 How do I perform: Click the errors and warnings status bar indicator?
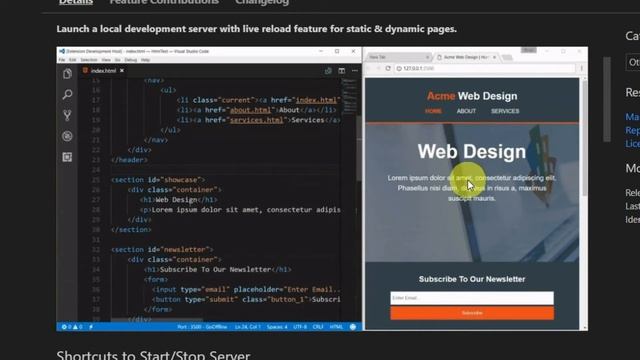(x=72, y=327)
